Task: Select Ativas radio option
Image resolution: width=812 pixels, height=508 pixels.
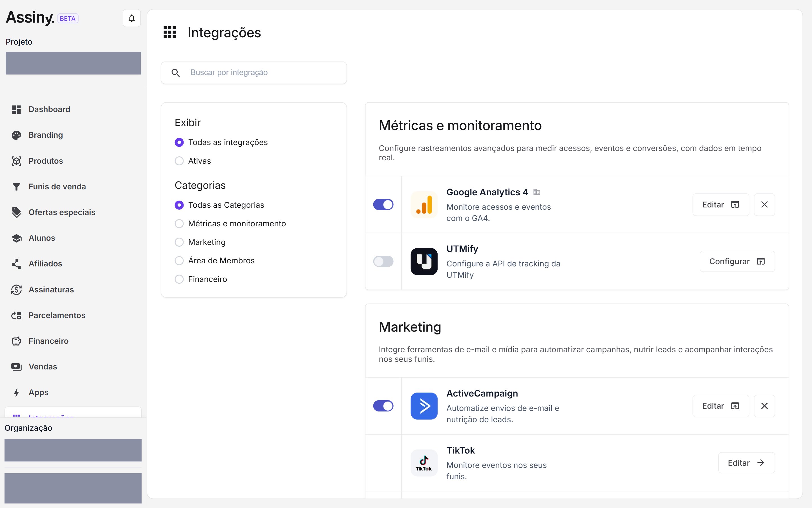Action: [x=179, y=161]
